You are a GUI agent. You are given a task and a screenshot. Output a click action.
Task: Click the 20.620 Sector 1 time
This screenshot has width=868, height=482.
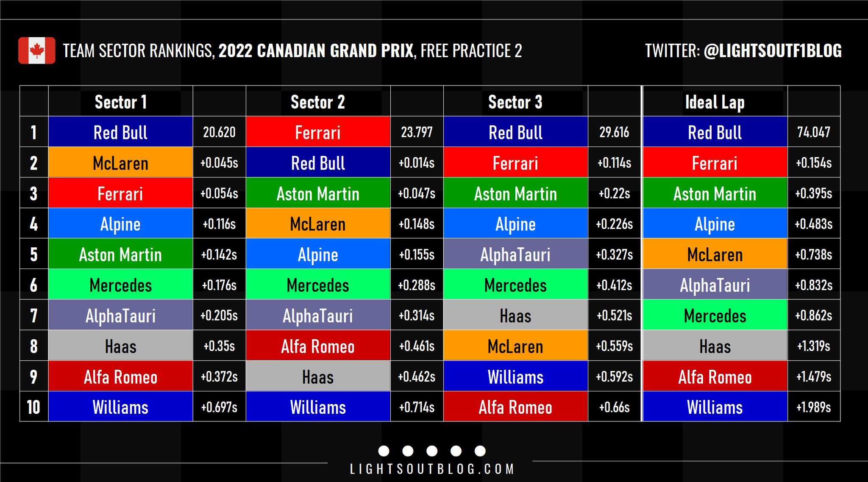(219, 132)
